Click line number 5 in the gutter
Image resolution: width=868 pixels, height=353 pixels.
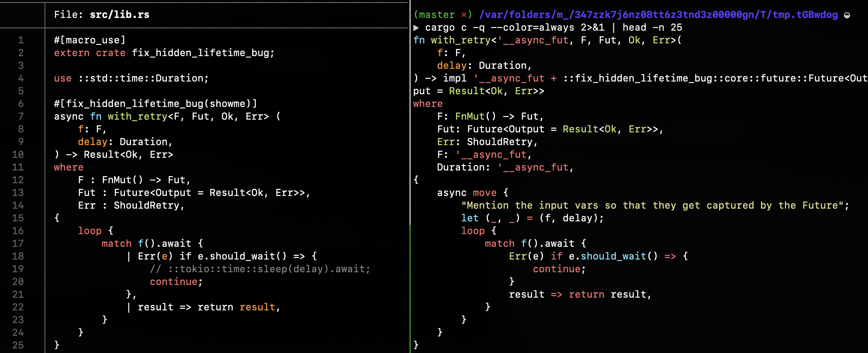(x=21, y=91)
